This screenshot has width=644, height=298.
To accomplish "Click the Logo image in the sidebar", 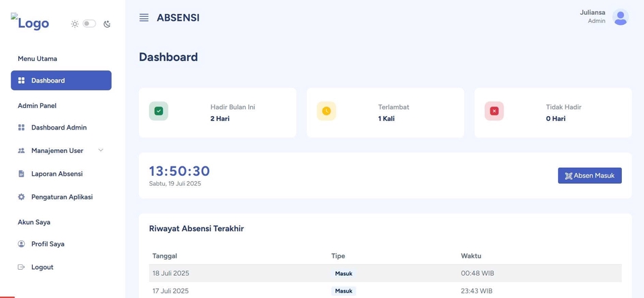I will click(x=30, y=21).
